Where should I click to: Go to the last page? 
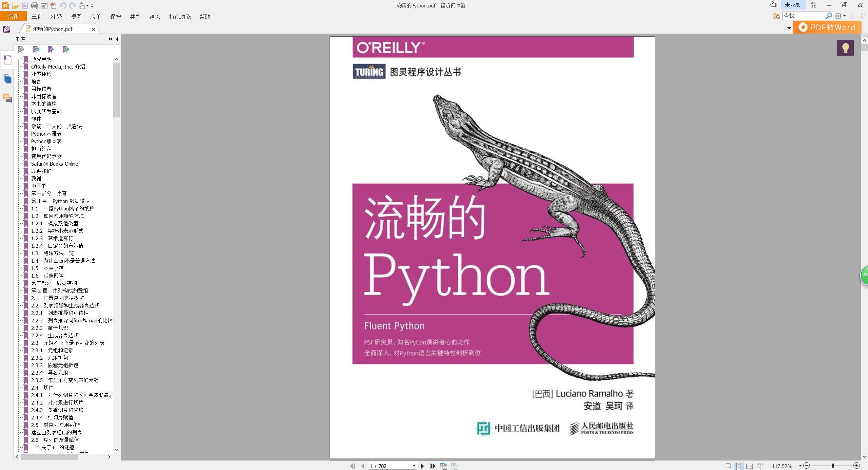433,466
